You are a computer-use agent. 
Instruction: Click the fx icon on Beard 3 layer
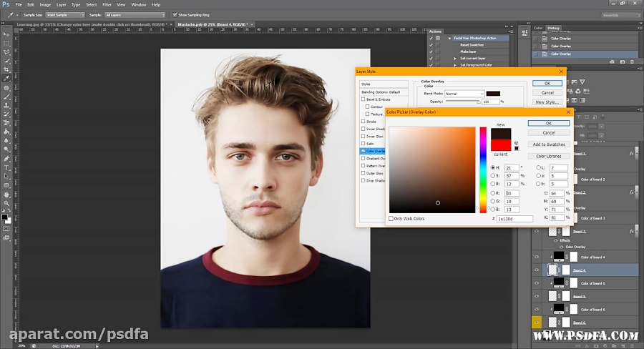coord(631,231)
